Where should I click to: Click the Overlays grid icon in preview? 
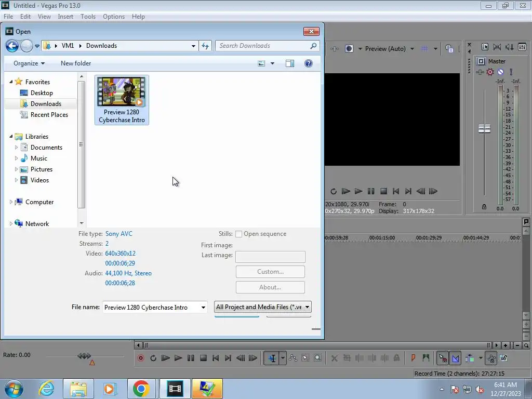(424, 48)
